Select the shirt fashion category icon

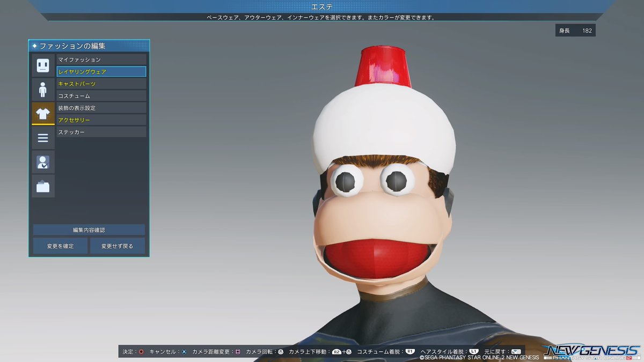coord(43,113)
